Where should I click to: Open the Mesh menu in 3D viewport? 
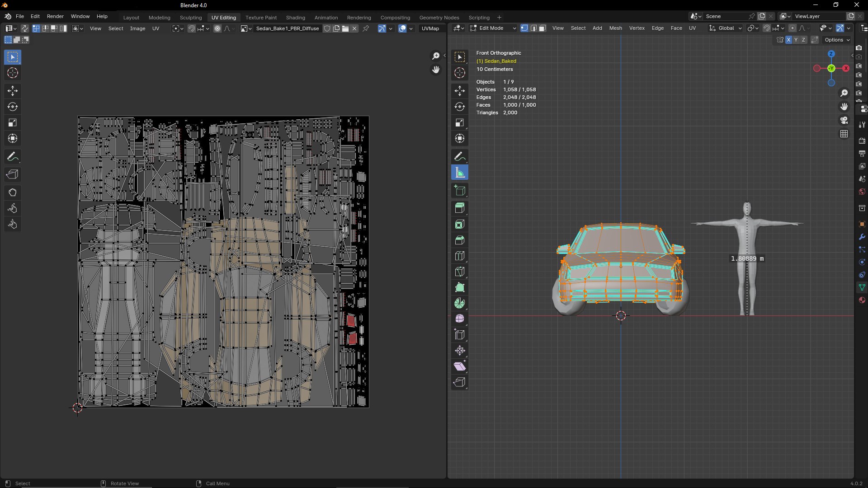coord(615,28)
